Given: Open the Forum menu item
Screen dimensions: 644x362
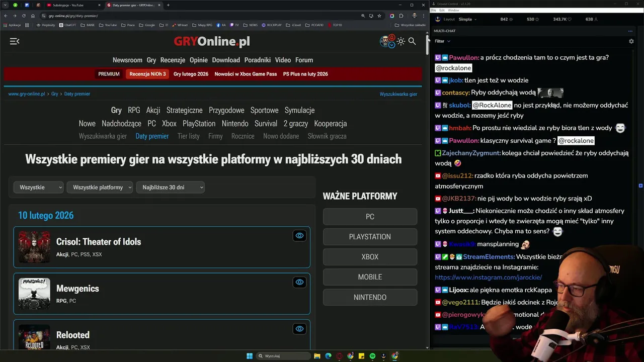Looking at the screenshot, I should tap(304, 60).
